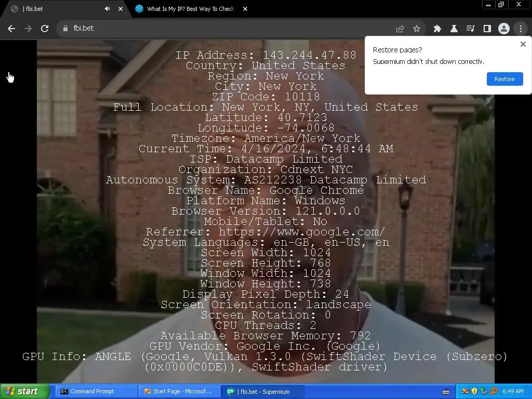Open the three-dot browser menu
This screenshot has width=532, height=399.
click(521, 29)
